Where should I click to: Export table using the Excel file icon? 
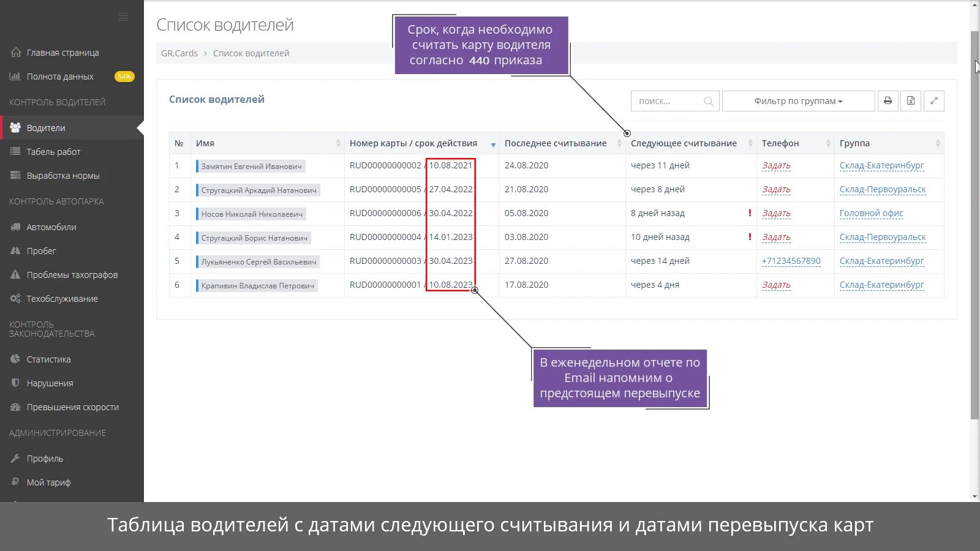click(x=910, y=100)
